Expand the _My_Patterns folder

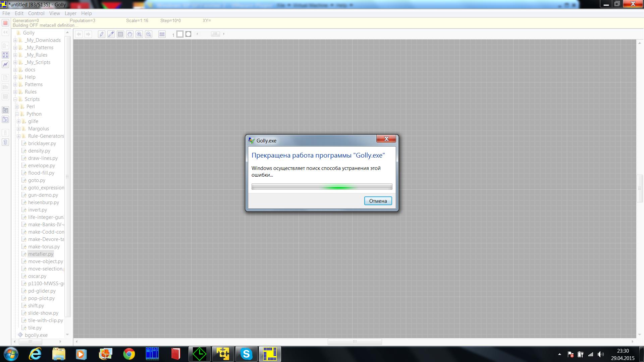(x=15, y=48)
